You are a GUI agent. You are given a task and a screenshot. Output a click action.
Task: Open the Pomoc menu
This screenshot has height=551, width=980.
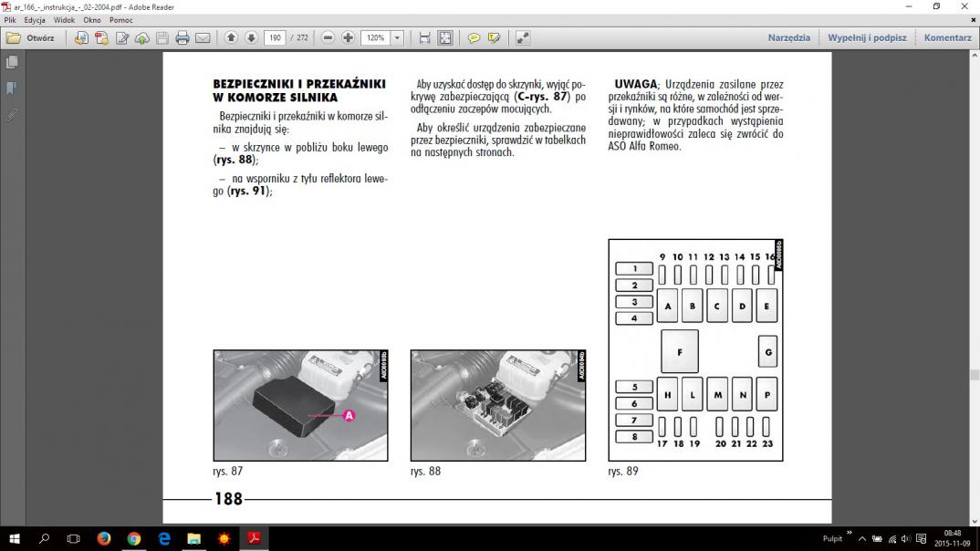[x=121, y=20]
